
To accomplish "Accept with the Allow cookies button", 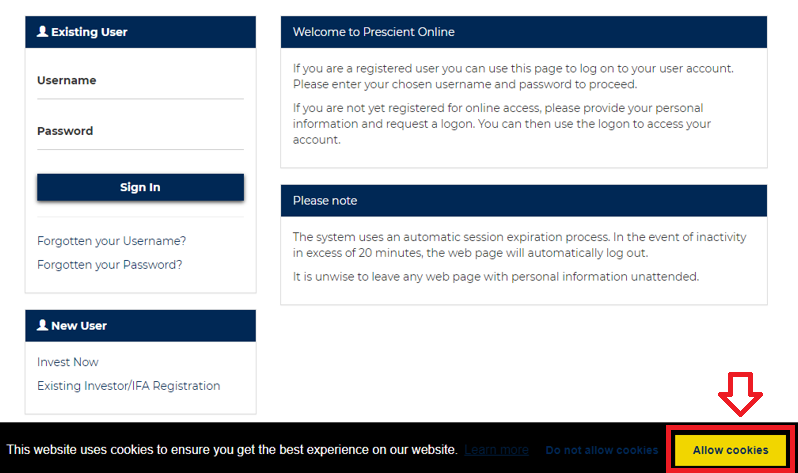I will point(731,450).
